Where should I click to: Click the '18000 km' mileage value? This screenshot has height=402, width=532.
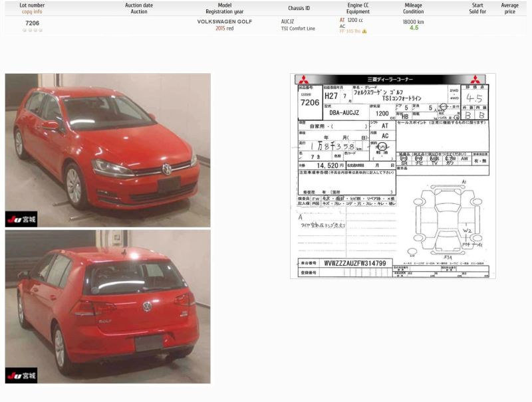tap(413, 22)
